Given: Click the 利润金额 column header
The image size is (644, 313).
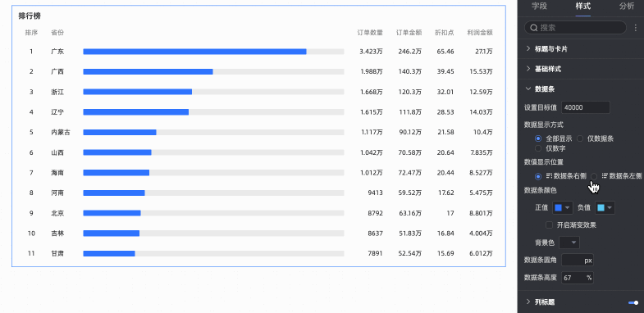Looking at the screenshot, I should (x=480, y=33).
